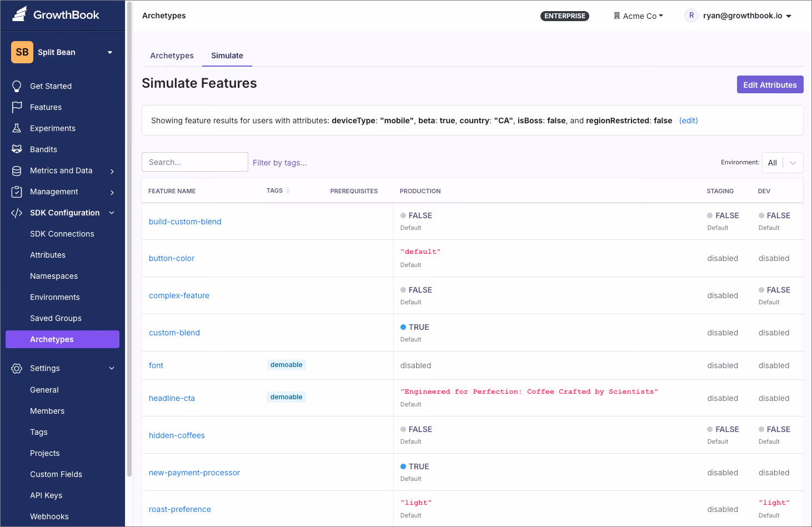Click the Metrics and Data stack icon
Screen dimensions: 812x527
pyautogui.click(x=17, y=170)
